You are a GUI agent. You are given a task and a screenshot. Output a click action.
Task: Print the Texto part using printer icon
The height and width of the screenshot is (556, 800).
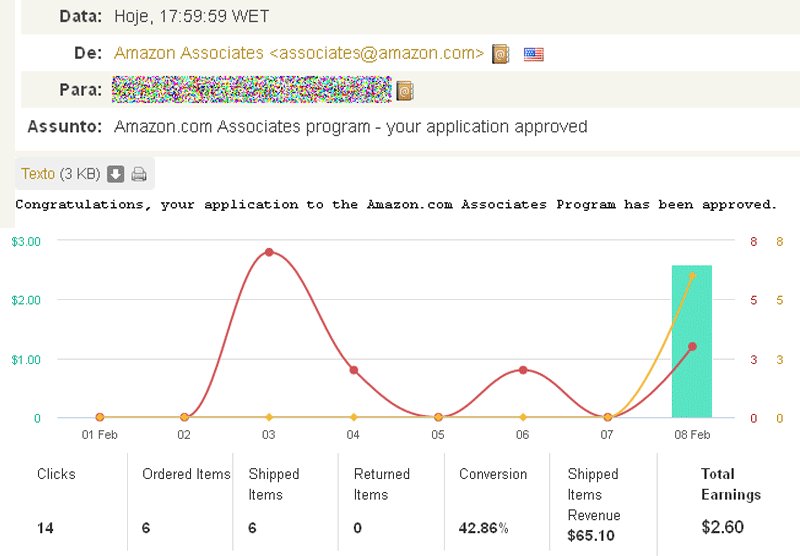pyautogui.click(x=139, y=174)
